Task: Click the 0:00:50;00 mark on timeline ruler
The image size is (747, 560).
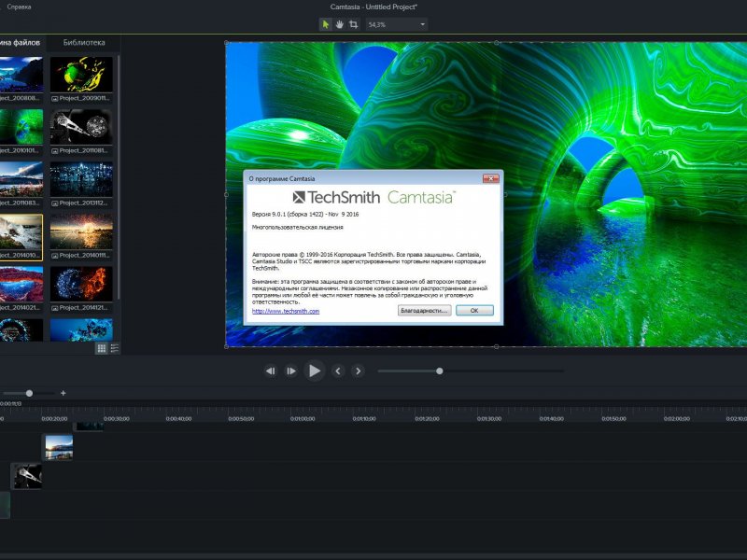Action: click(x=241, y=419)
